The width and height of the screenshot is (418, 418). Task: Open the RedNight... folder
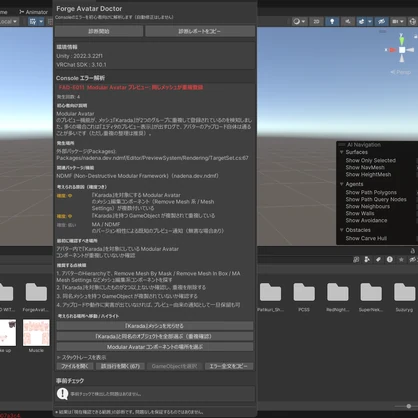point(337,292)
